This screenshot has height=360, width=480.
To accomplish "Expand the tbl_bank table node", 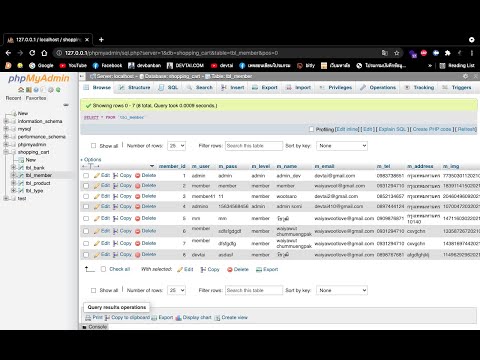I will pos(13,167).
